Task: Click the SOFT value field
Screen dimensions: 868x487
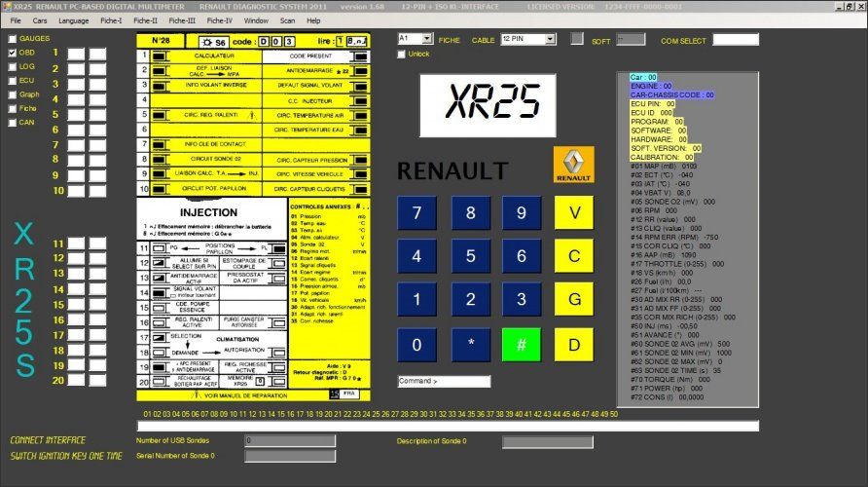Action: pos(631,39)
